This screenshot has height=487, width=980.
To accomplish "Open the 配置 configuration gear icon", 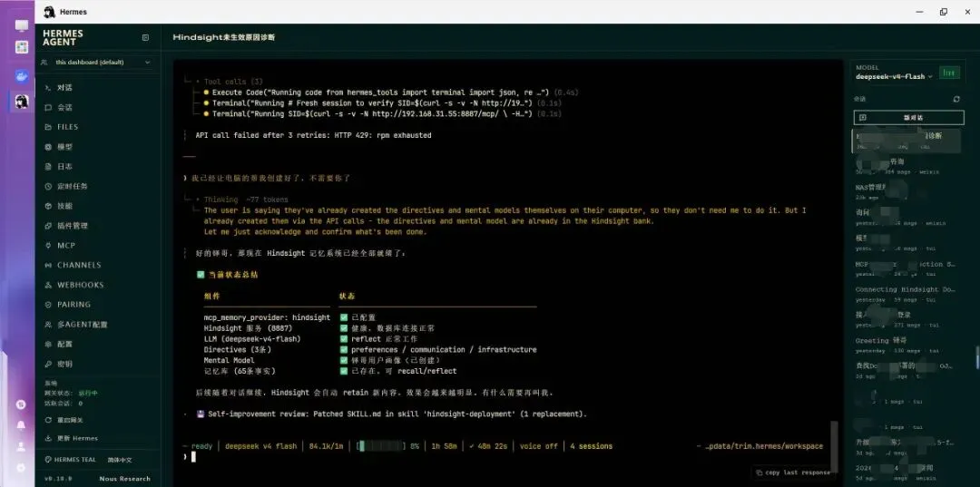I will 48,344.
